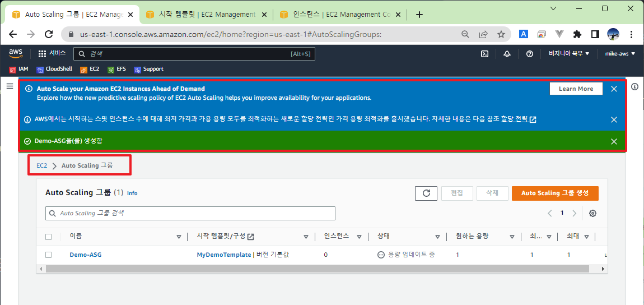
Task: Open the EC2 favorites shortcut
Action: click(90, 69)
